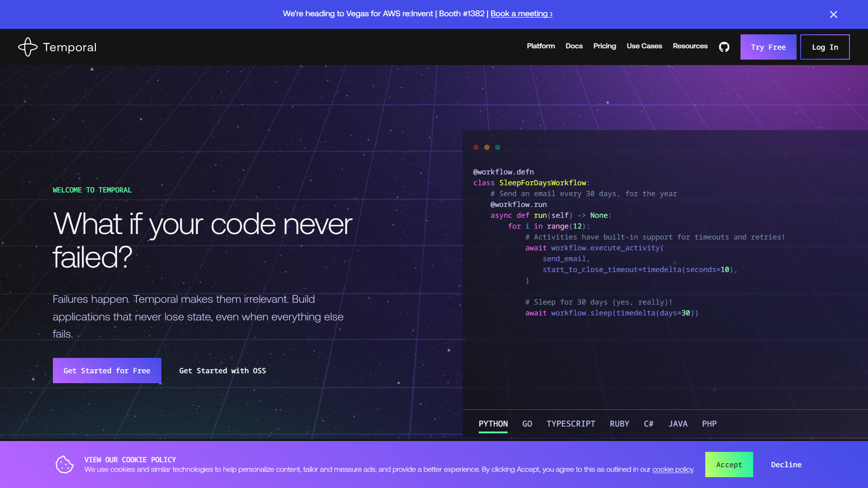Click the cookie icon in banner
This screenshot has width=868, height=488.
click(x=65, y=465)
